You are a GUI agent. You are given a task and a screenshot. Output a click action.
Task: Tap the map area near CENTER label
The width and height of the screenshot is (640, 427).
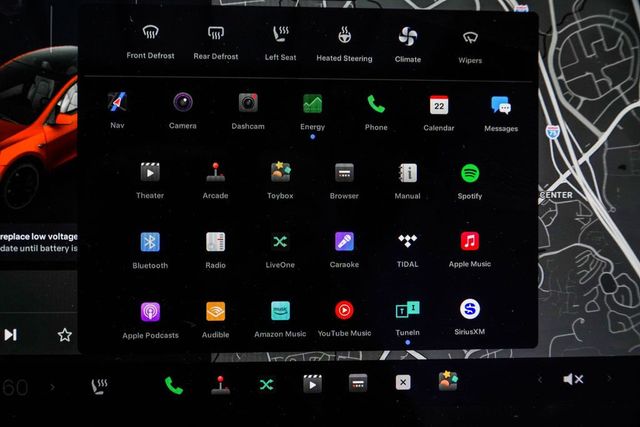(556, 195)
